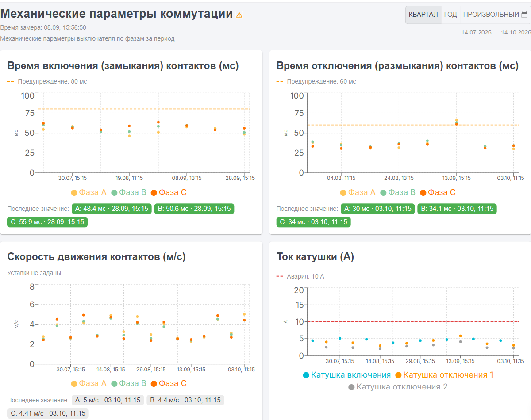Click the badge B: 4.4 м/с · 03.10, 11:15
531x420 pixels.
click(x=185, y=400)
